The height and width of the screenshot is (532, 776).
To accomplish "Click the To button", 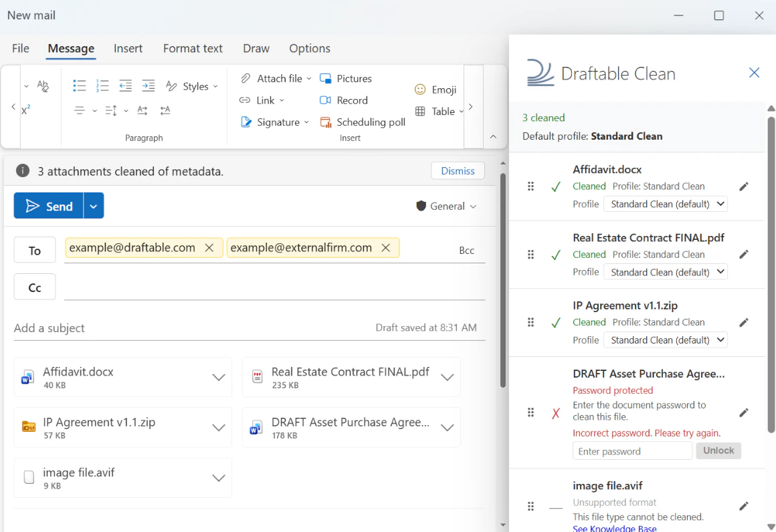I will pos(35,250).
